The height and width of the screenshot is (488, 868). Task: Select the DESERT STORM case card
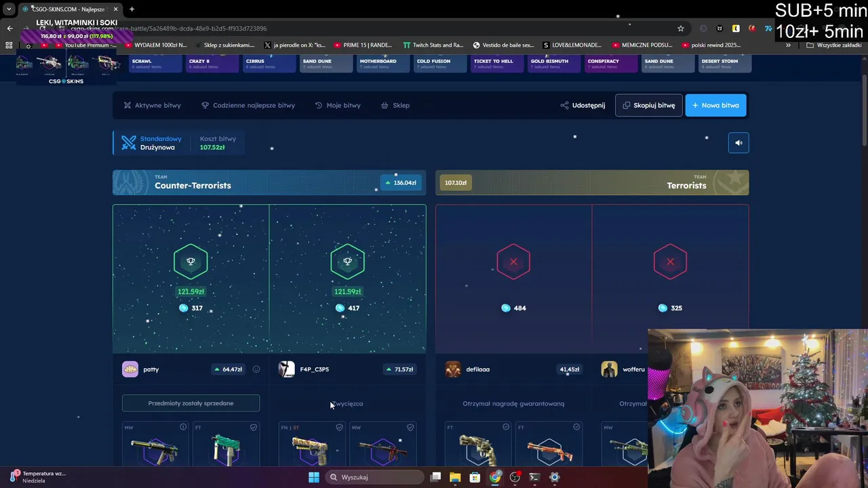(x=725, y=63)
